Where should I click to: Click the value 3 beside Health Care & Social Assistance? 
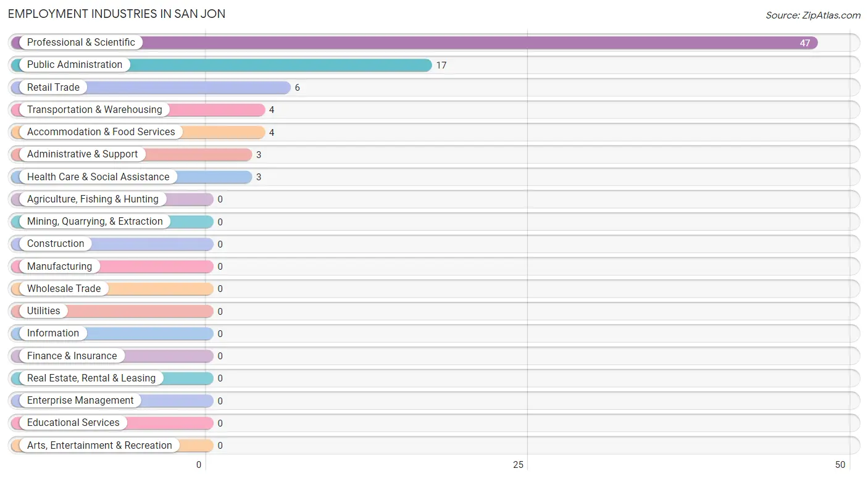(x=259, y=177)
